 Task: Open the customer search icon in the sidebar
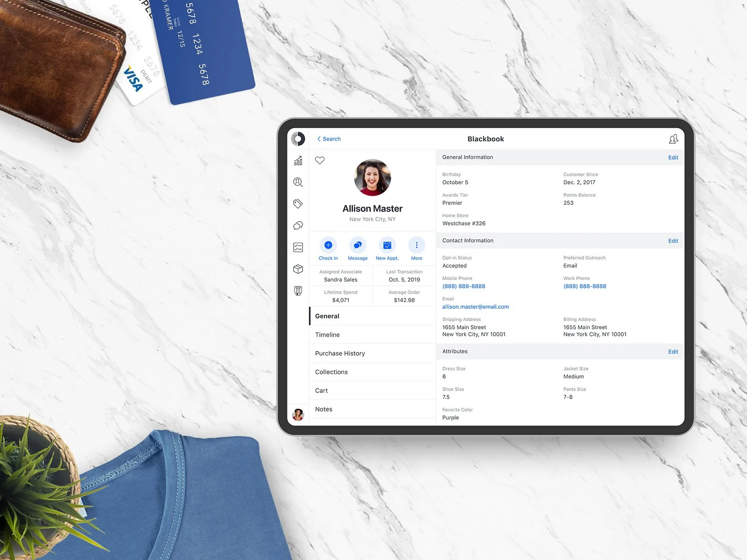pos(298,182)
